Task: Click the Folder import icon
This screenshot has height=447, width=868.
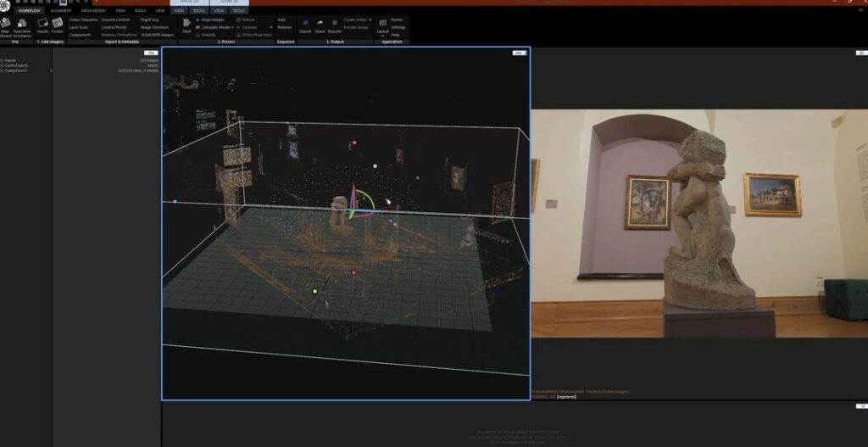Action: (58, 24)
